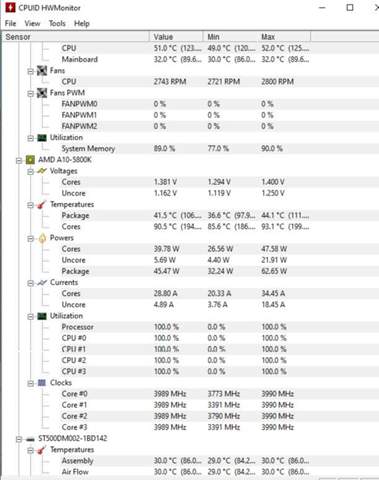Viewport: 379px width, 480px height.
Task: Click the Value column header
Action: (176, 37)
